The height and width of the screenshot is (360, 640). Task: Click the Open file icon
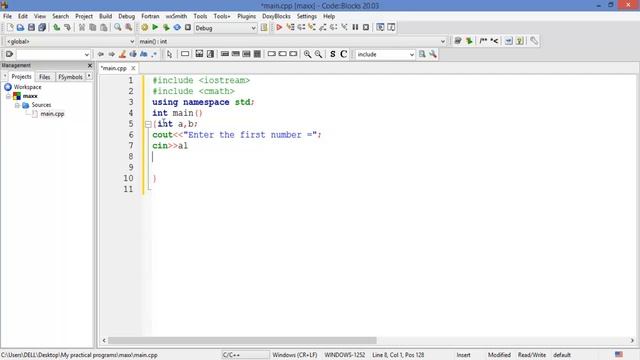20,27
